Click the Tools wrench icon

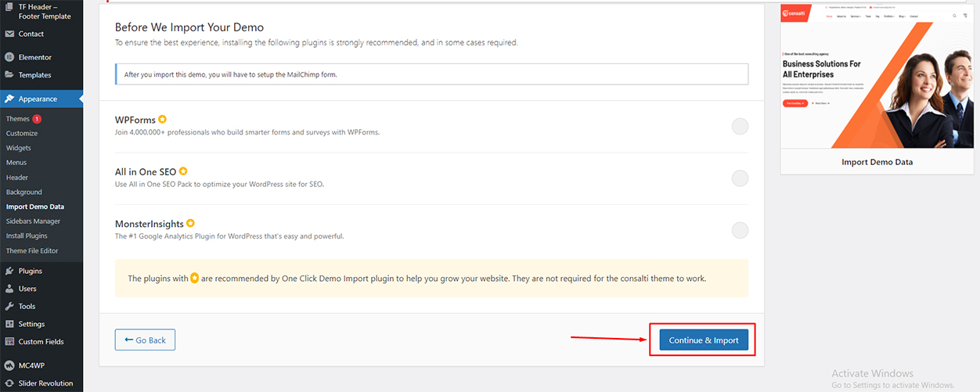(9, 306)
